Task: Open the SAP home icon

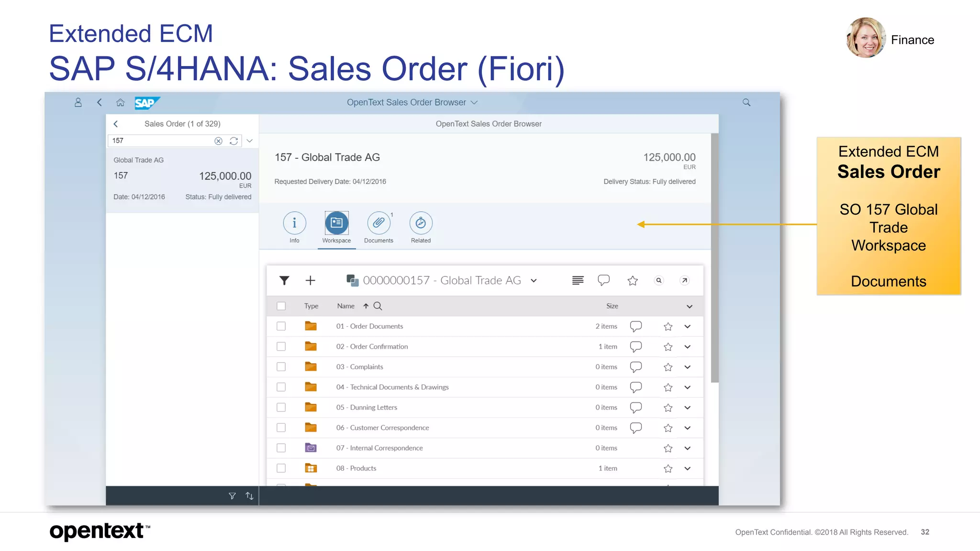Action: pyautogui.click(x=121, y=102)
